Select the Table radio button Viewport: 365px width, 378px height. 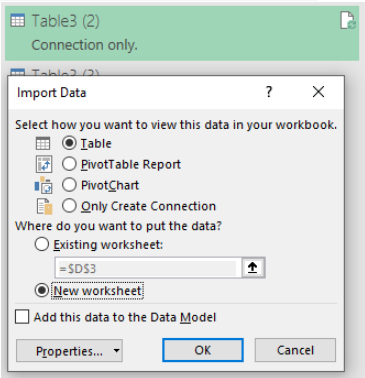[x=69, y=143]
